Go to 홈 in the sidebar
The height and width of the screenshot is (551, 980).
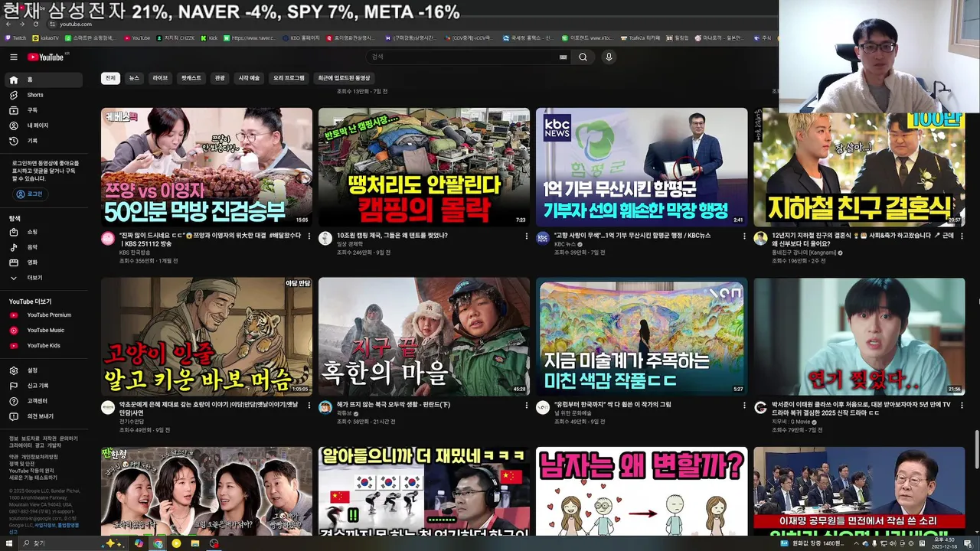(44, 80)
